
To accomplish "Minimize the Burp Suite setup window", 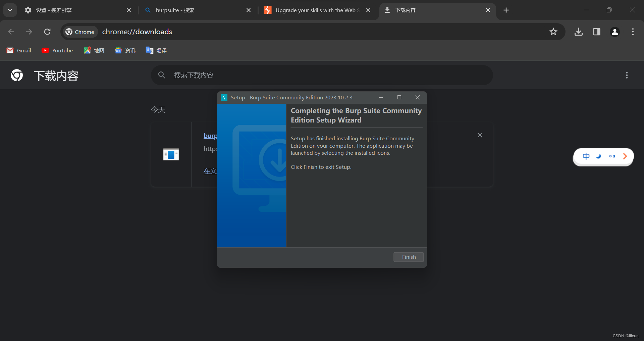I will coord(381,98).
